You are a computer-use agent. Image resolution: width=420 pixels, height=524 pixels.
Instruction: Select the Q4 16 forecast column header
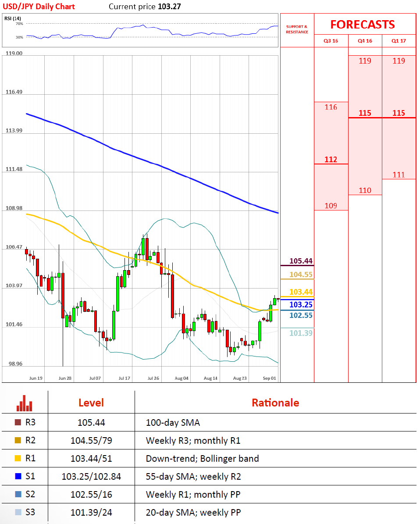(365, 41)
